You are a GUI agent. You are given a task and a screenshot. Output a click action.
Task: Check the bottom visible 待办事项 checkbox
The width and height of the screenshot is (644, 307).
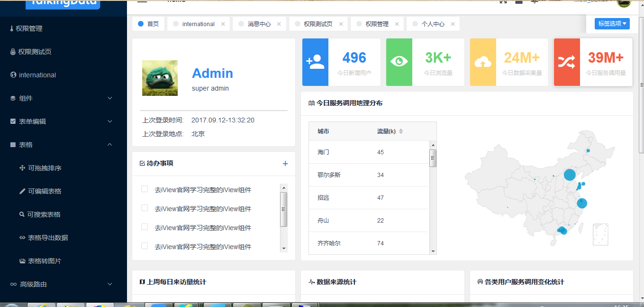point(145,246)
